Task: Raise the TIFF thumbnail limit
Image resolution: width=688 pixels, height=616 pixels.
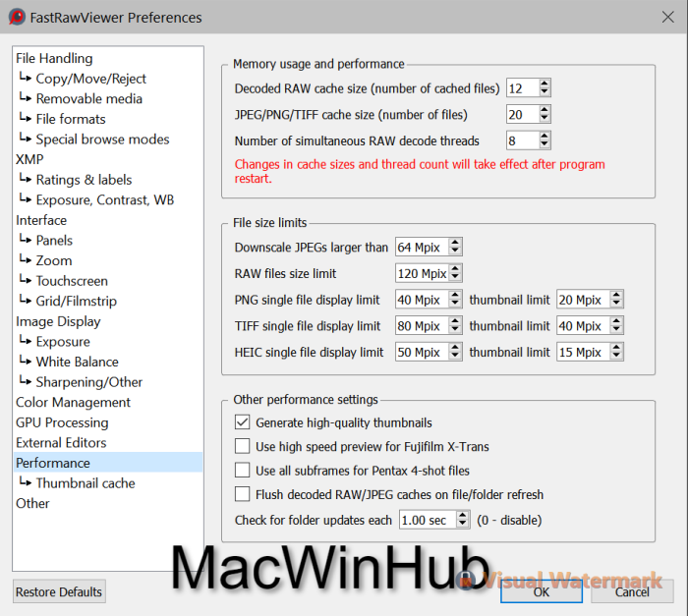Action: click(616, 321)
